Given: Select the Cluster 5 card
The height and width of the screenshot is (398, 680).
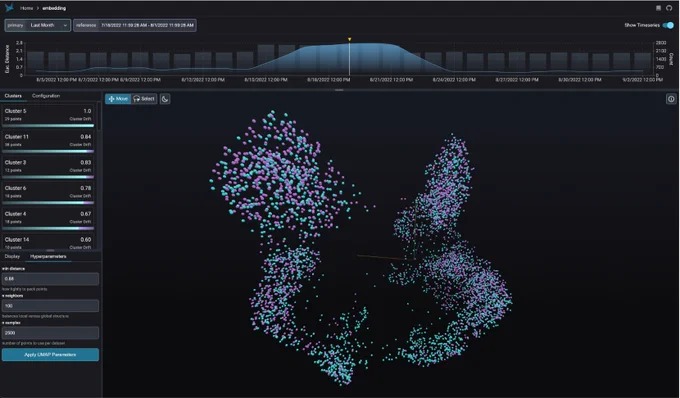Looking at the screenshot, I should (48, 116).
